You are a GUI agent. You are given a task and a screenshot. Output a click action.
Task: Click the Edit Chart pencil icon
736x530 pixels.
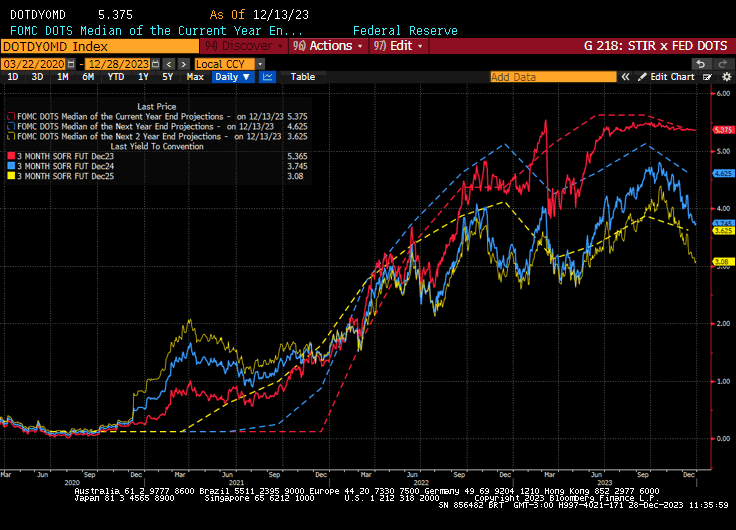642,77
